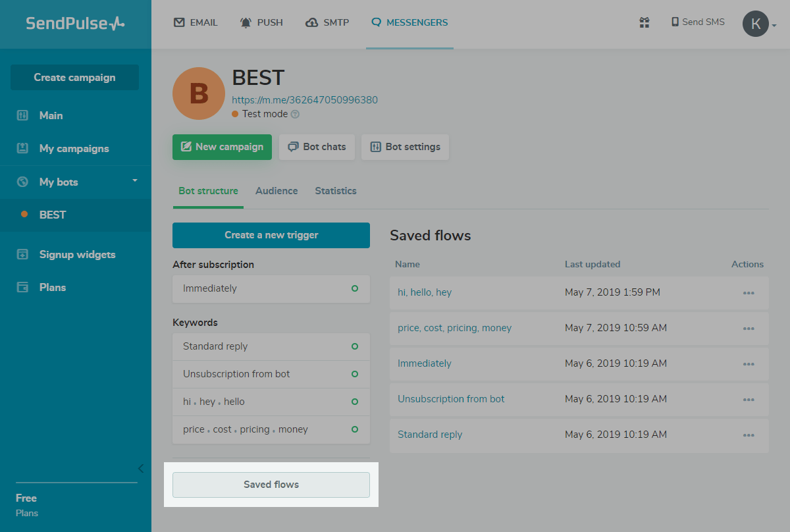The width and height of the screenshot is (790, 532).
Task: Open Bot settings
Action: [x=405, y=147]
